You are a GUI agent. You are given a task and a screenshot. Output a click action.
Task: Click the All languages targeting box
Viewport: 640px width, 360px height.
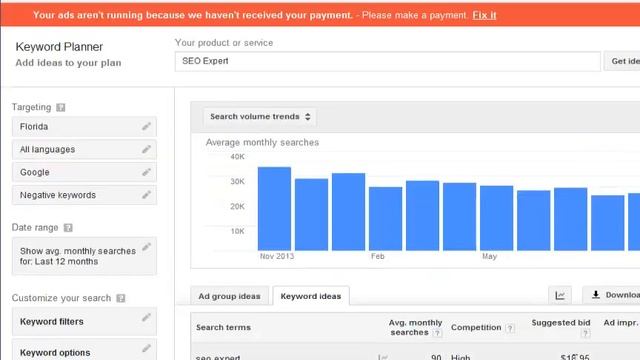[x=84, y=149]
